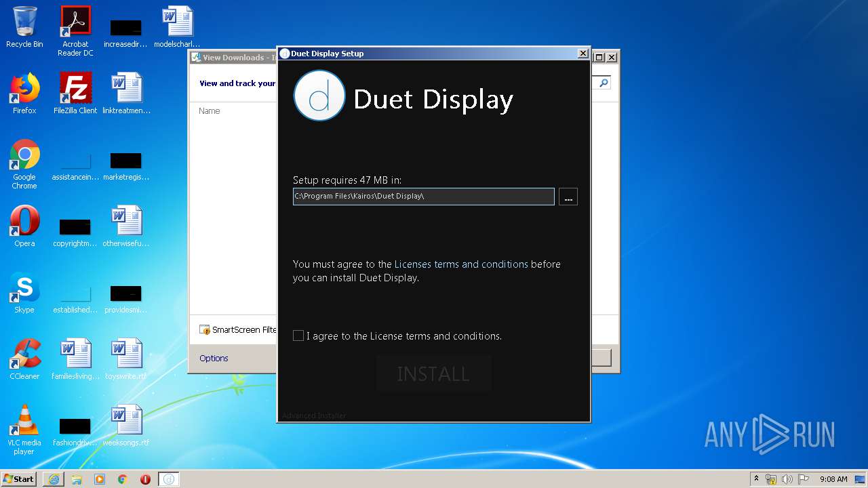Open the Licenses terms and conditions link

click(461, 264)
